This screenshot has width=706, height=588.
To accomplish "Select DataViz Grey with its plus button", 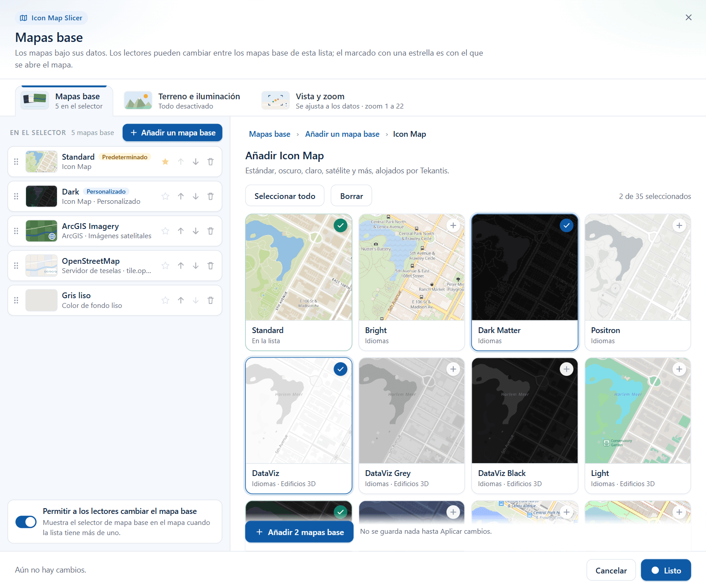I will tap(453, 369).
